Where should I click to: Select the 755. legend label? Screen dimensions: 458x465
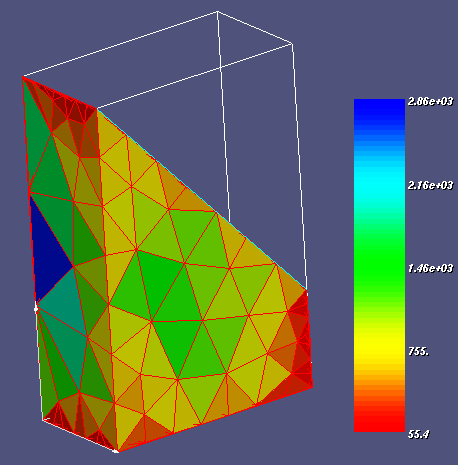click(x=418, y=351)
